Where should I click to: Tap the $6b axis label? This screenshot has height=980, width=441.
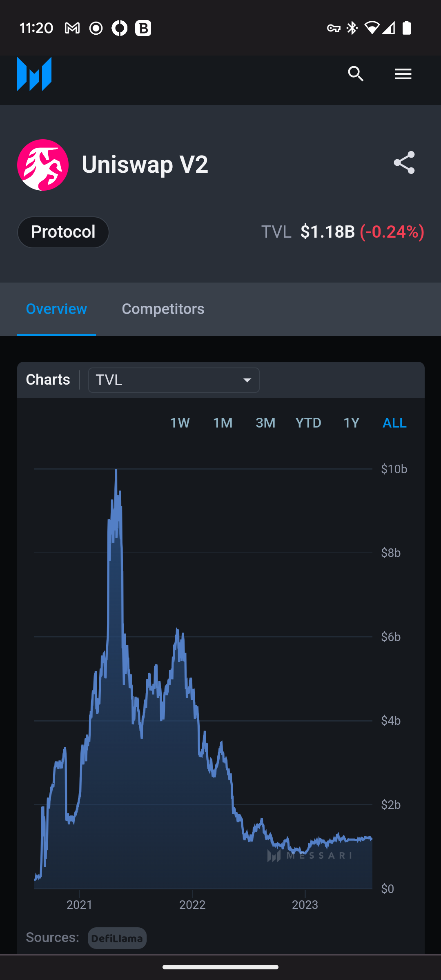(x=391, y=637)
